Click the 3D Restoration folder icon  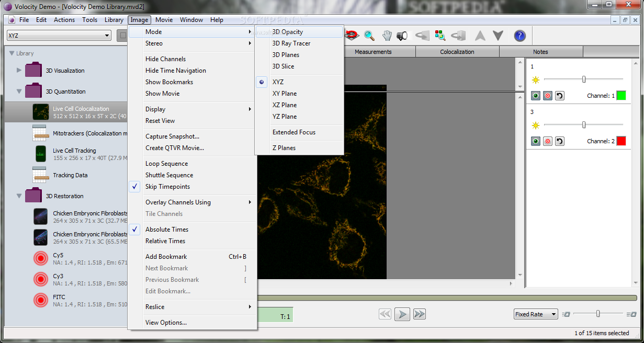[x=33, y=196]
